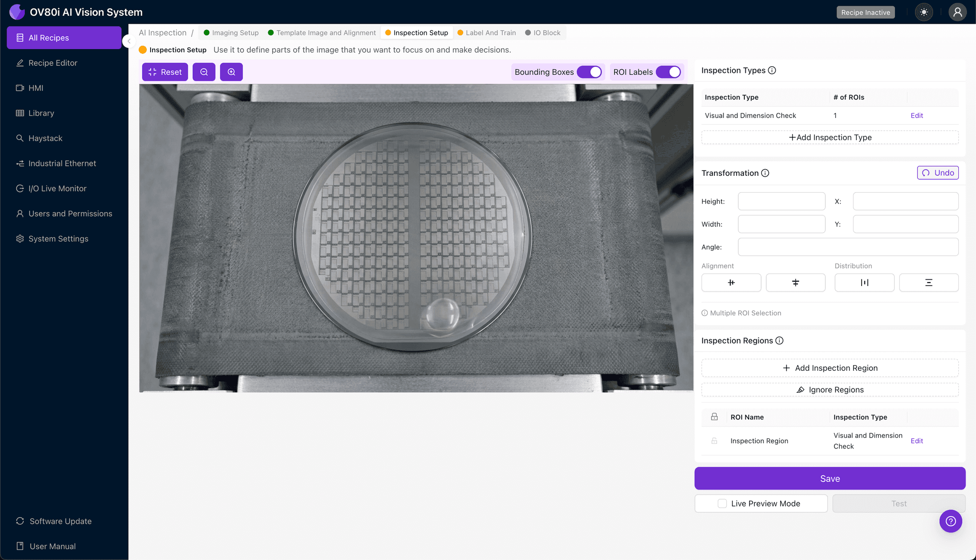The image size is (976, 560).
Task: Click the Test button
Action: point(899,504)
